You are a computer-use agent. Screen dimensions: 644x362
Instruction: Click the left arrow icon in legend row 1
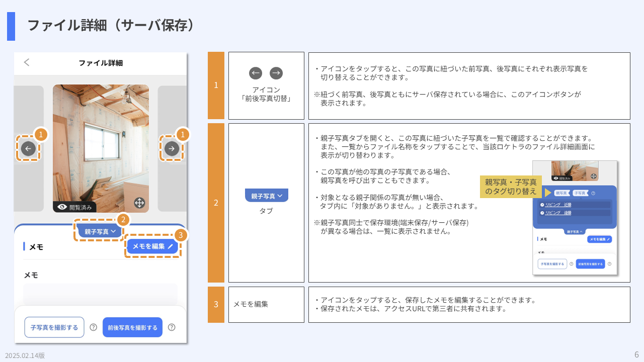tap(256, 73)
